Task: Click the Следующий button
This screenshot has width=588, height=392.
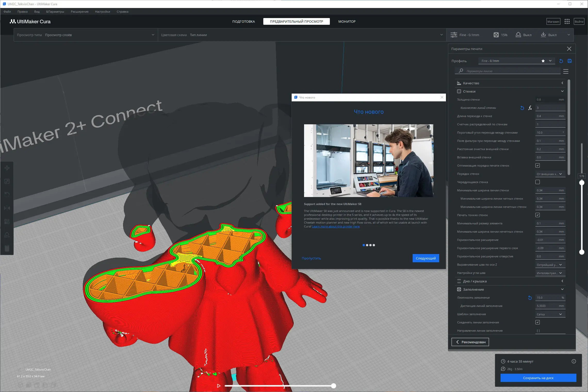Action: (x=426, y=258)
